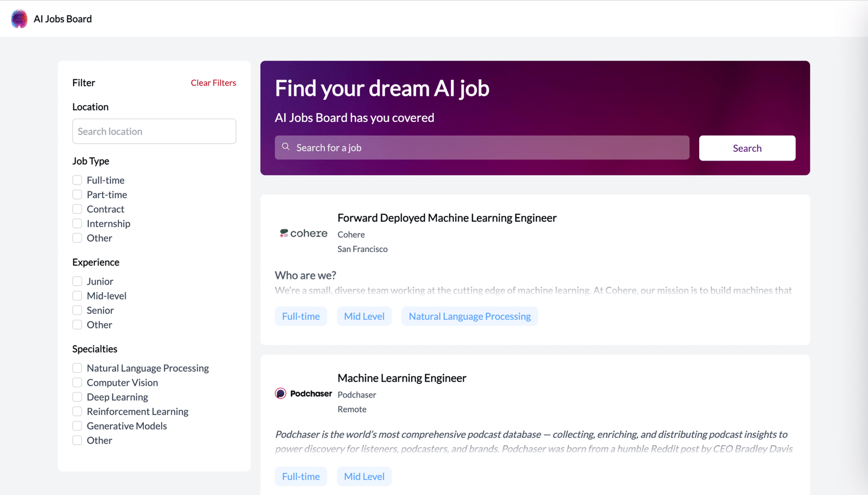868x495 pixels.
Task: Click the AI Jobs Board brain logo
Action: point(19,19)
